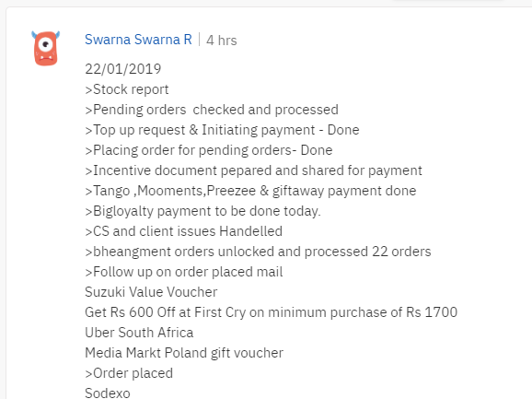Image resolution: width=532 pixels, height=399 pixels.
Task: Click the Pending orders checked and processed line
Action: 212,110
